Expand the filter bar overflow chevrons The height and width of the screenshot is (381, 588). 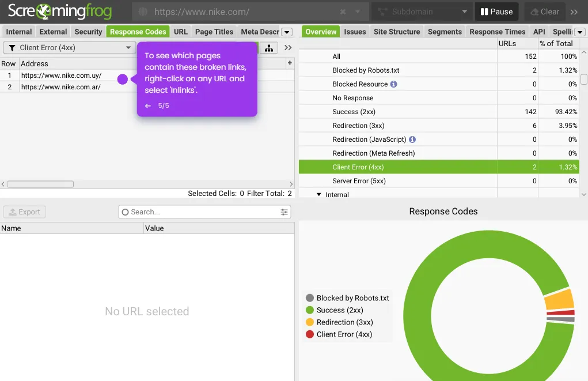coord(287,48)
